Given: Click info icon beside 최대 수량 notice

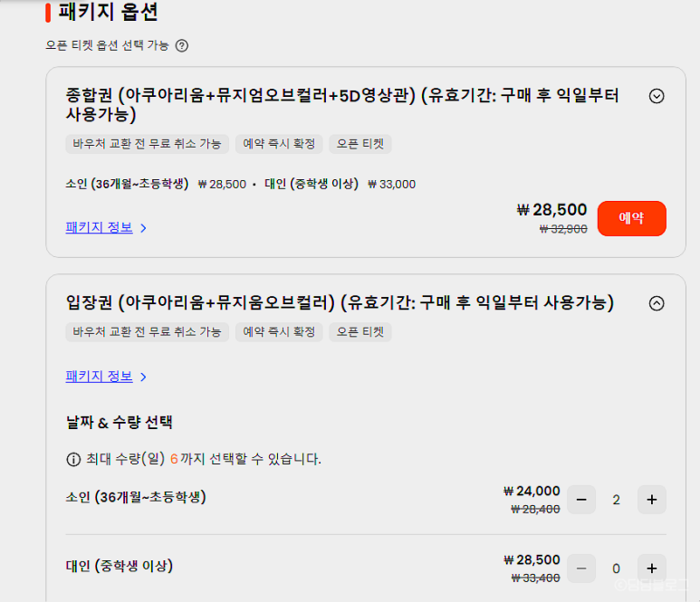Looking at the screenshot, I should [x=73, y=459].
